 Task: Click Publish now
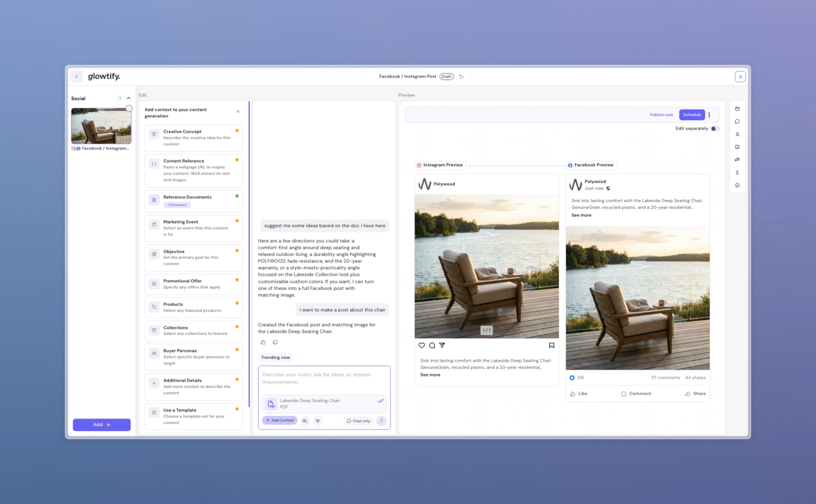[661, 115]
